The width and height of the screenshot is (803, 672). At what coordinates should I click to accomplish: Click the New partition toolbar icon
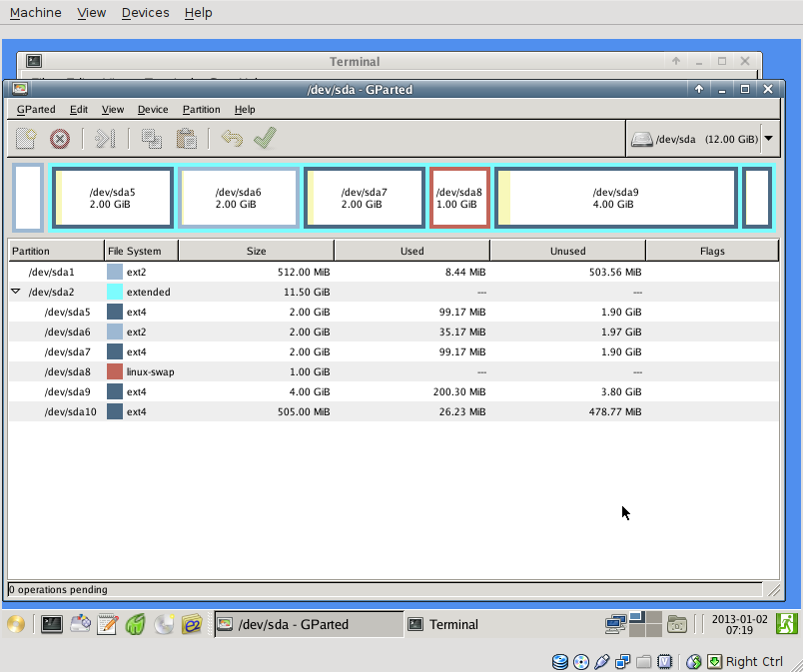coord(26,139)
